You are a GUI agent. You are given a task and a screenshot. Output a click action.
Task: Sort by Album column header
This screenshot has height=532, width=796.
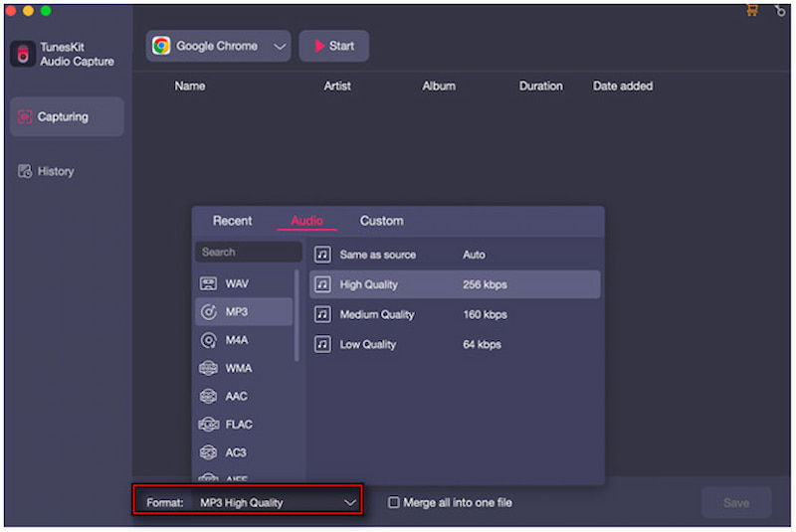439,87
